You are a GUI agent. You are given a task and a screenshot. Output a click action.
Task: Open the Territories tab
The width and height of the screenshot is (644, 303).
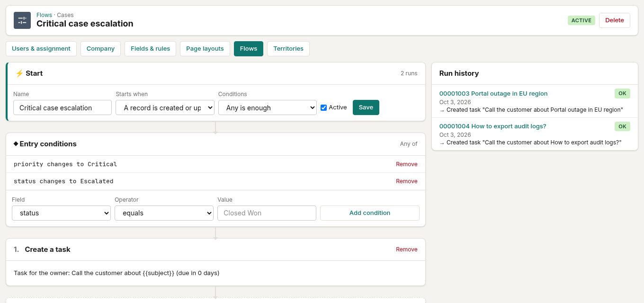288,49
